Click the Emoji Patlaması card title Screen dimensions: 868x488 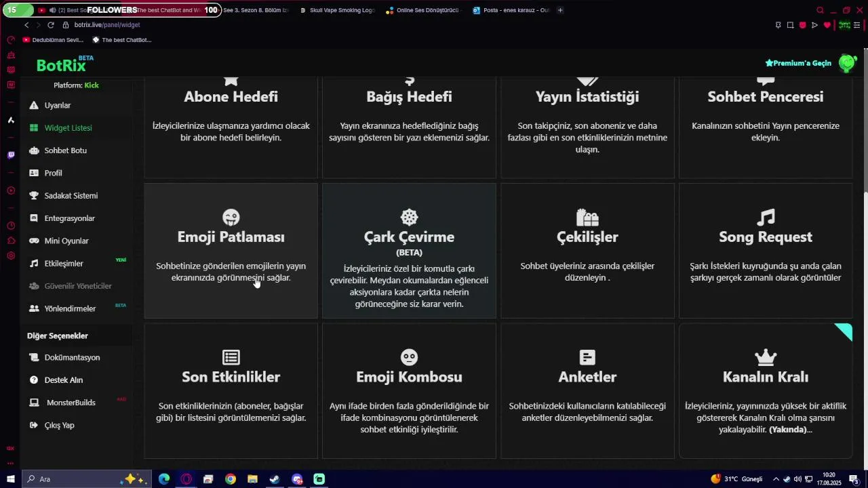click(231, 237)
